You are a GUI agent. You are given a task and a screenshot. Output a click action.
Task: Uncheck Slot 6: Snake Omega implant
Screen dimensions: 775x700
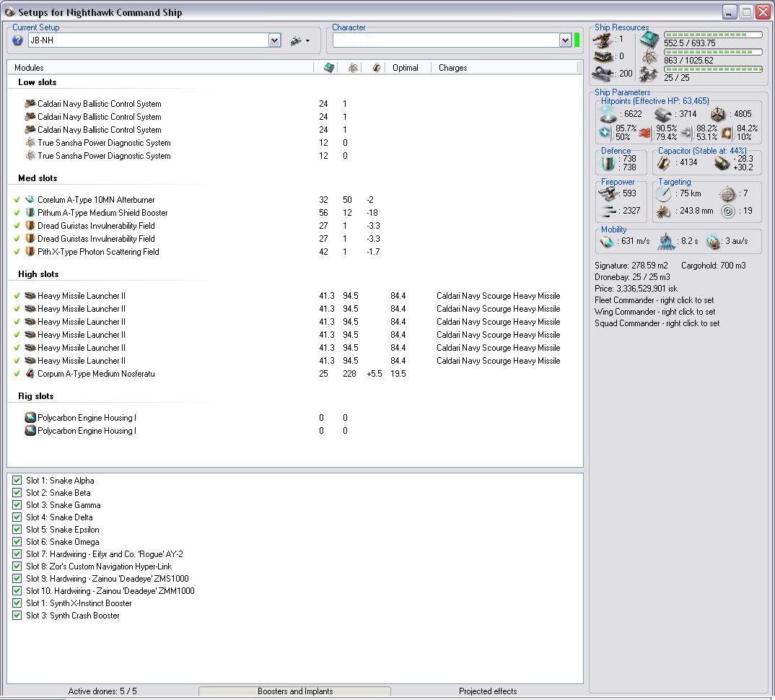(17, 542)
